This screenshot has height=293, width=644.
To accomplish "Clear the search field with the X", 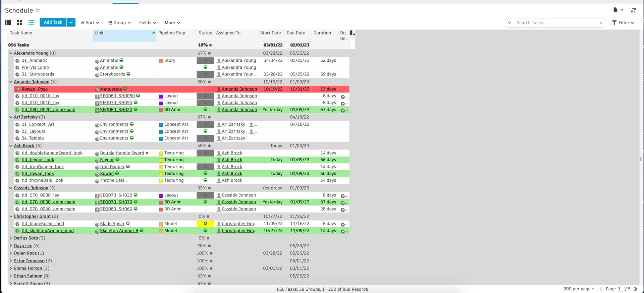I will tap(601, 23).
